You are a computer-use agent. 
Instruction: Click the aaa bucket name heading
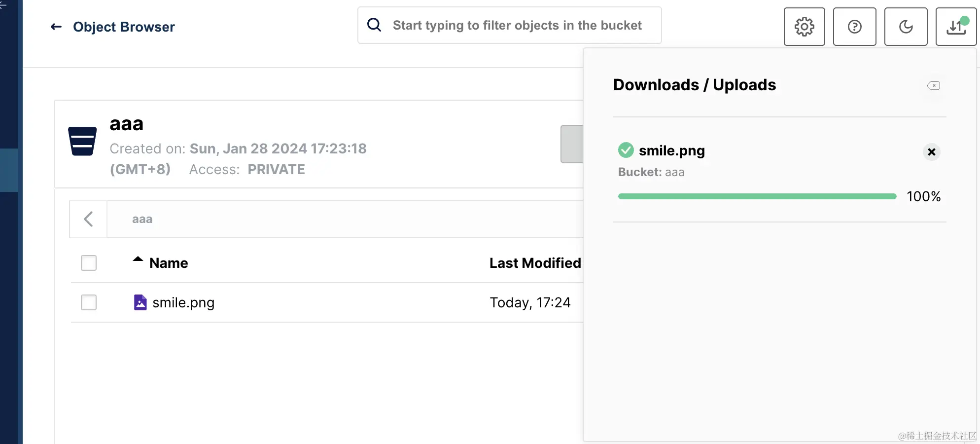[x=126, y=124]
